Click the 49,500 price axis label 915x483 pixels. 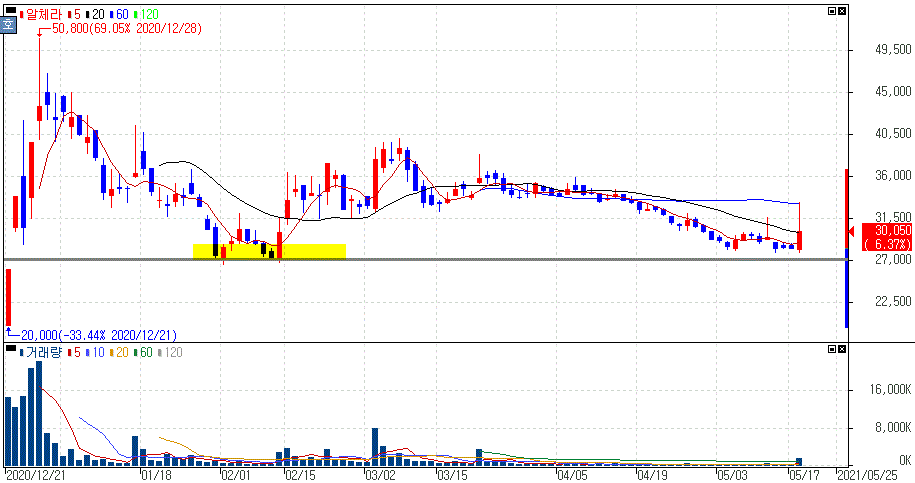point(893,50)
